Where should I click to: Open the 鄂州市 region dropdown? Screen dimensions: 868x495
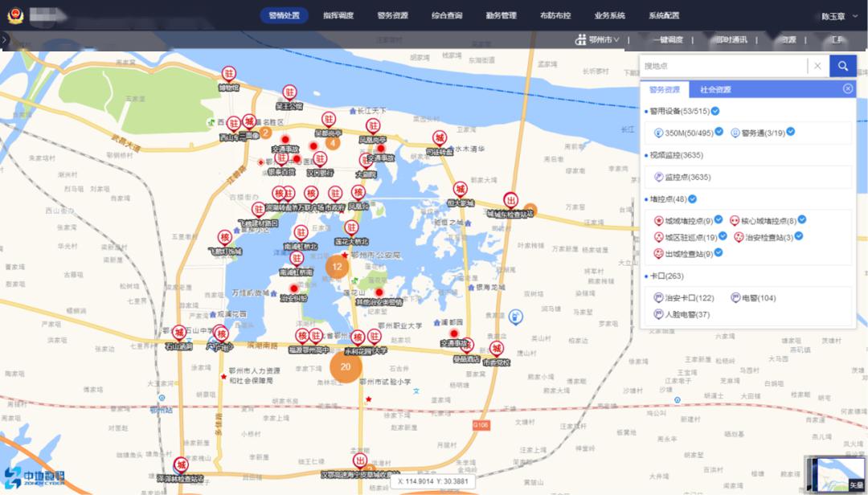598,40
